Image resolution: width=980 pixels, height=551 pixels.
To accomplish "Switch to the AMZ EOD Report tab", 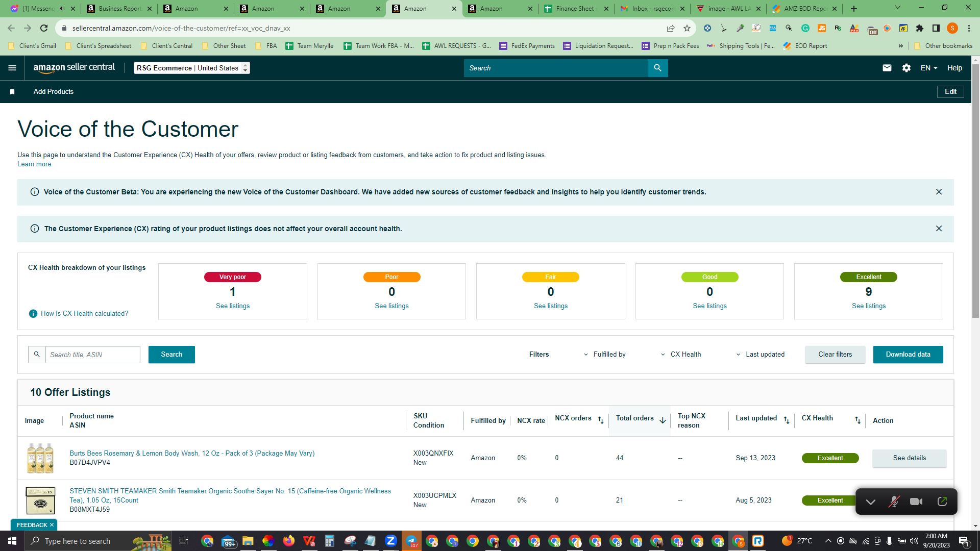I will tap(804, 9).
